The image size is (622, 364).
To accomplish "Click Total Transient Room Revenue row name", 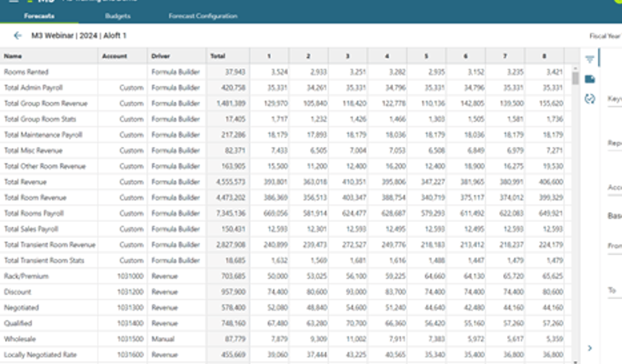I will coord(50,245).
